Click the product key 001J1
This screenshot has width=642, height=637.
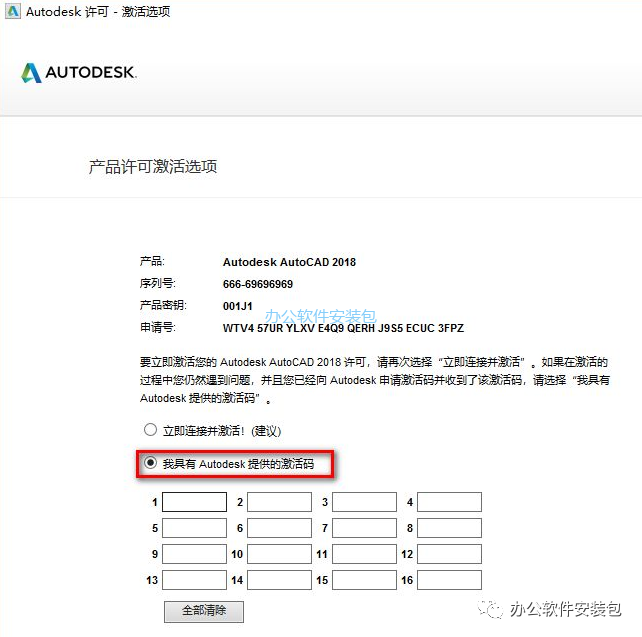point(237,306)
